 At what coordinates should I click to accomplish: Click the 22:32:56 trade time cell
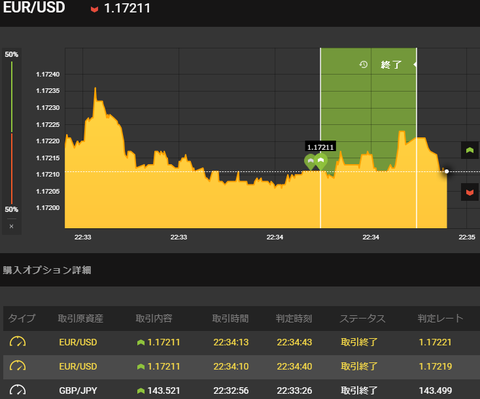point(231,390)
